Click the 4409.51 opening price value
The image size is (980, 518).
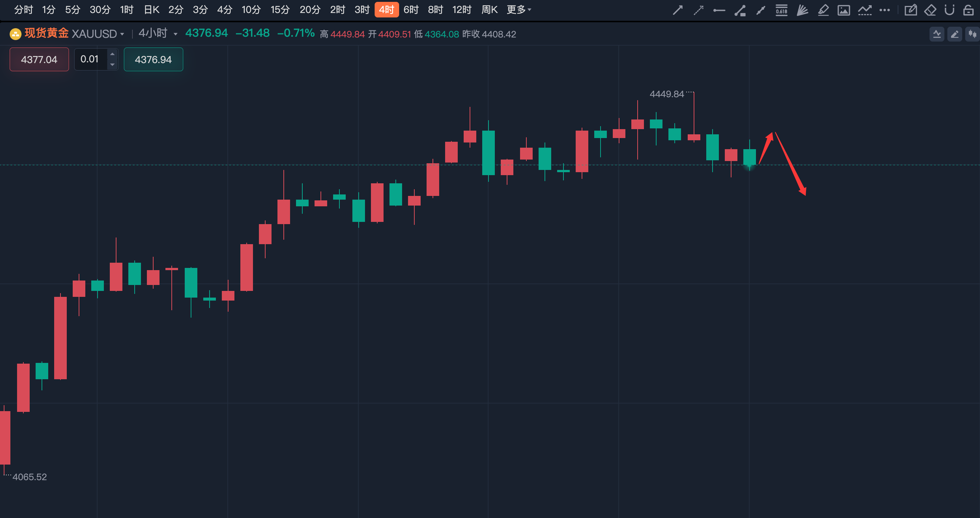(395, 34)
